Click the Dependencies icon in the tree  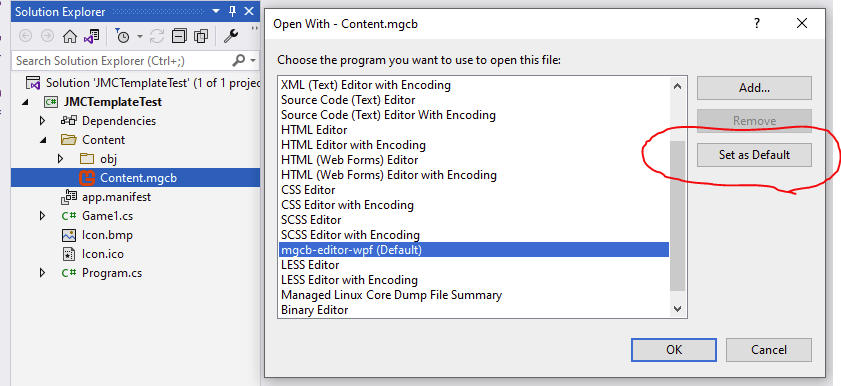(x=69, y=121)
